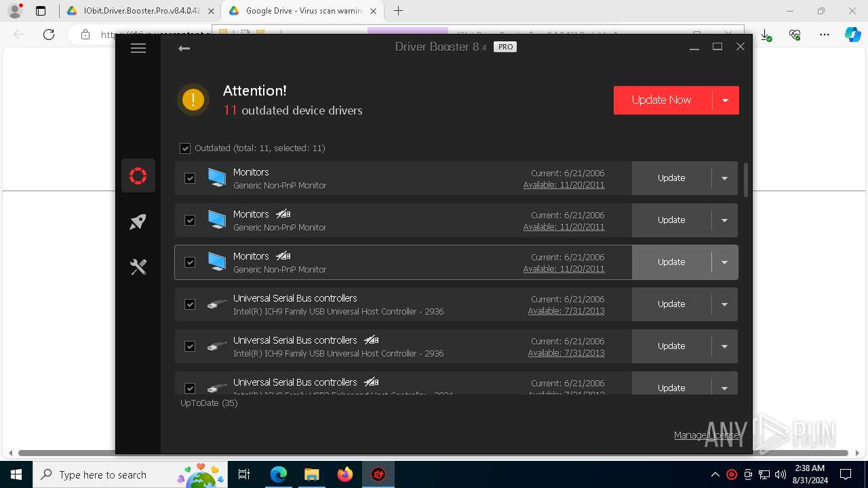868x488 pixels.
Task: Click the taskbar clock showing 2:38 AM
Action: 810,474
